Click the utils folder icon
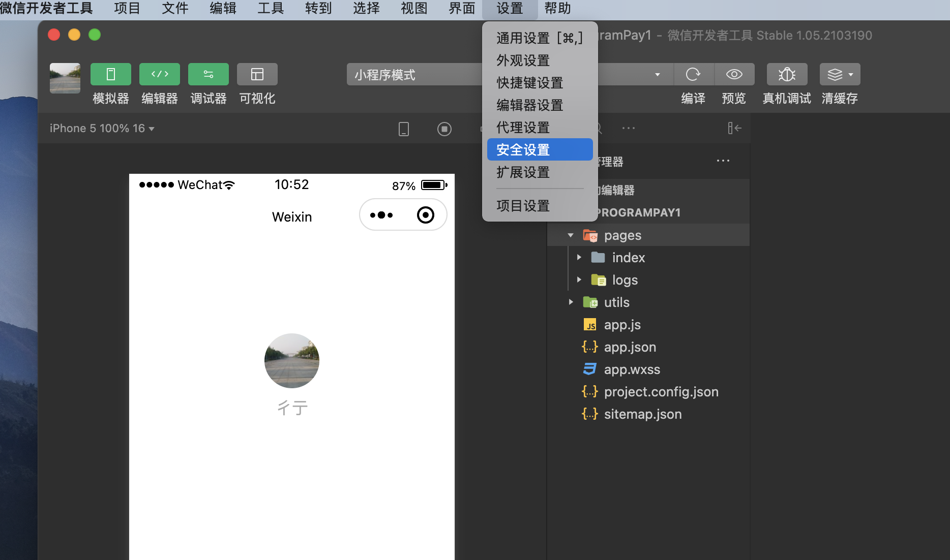The width and height of the screenshot is (950, 560). [x=590, y=302]
